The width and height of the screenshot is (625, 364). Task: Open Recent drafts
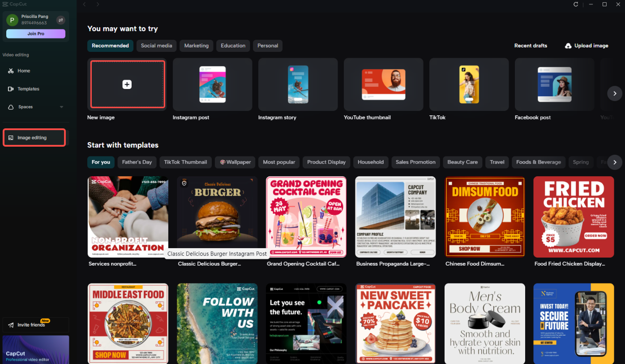pyautogui.click(x=531, y=46)
